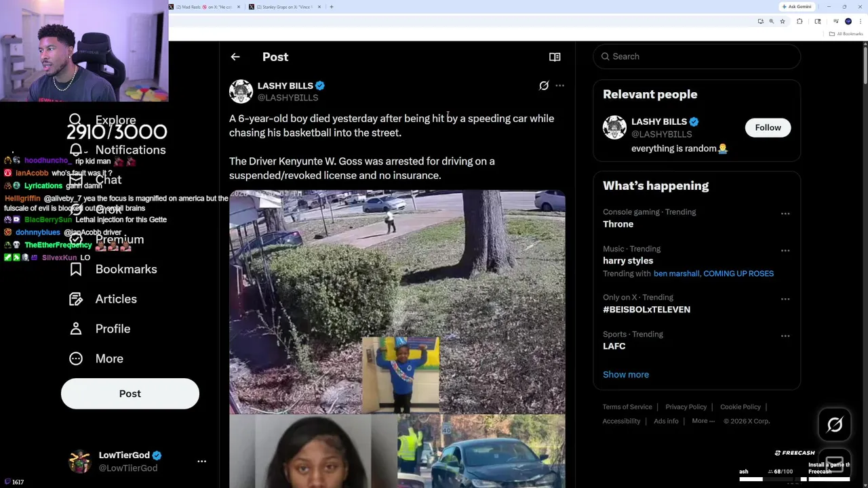The image size is (868, 488).
Task: Close the Mad Reels browser tab
Action: pyautogui.click(x=239, y=7)
